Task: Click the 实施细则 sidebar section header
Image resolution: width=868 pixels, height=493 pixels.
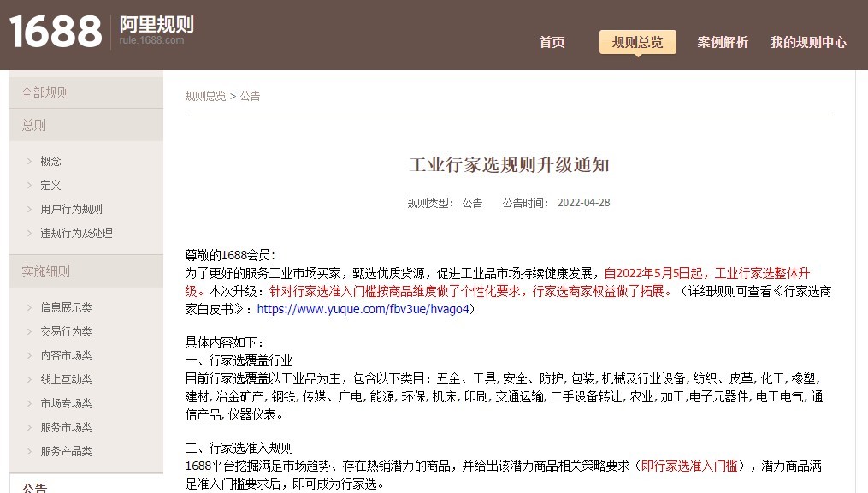Action: 86,271
